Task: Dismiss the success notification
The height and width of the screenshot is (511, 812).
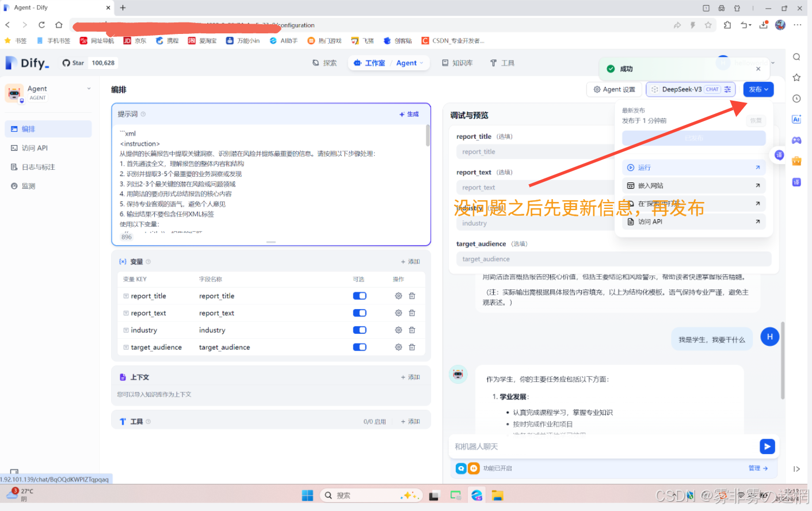Action: pos(758,69)
